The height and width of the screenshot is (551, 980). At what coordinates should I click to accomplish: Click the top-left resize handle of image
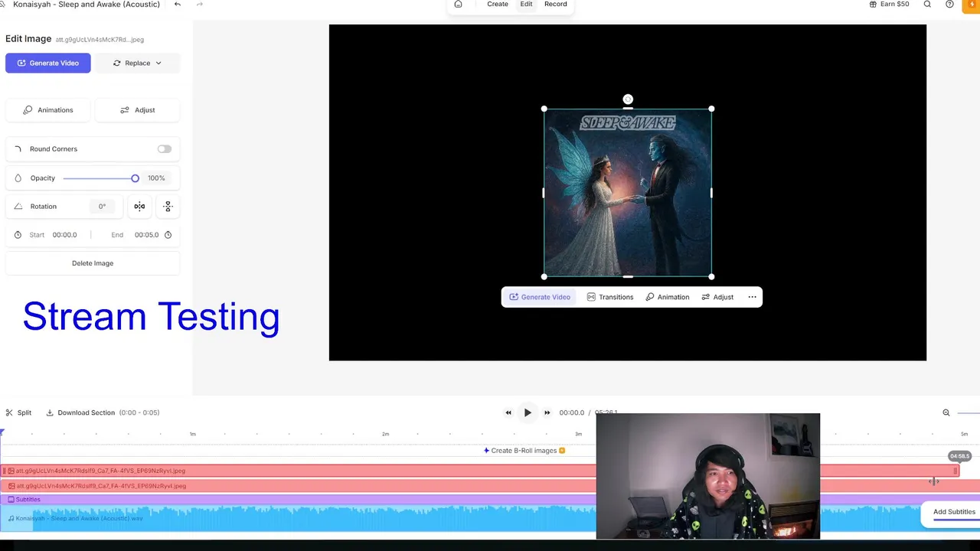[x=544, y=109]
